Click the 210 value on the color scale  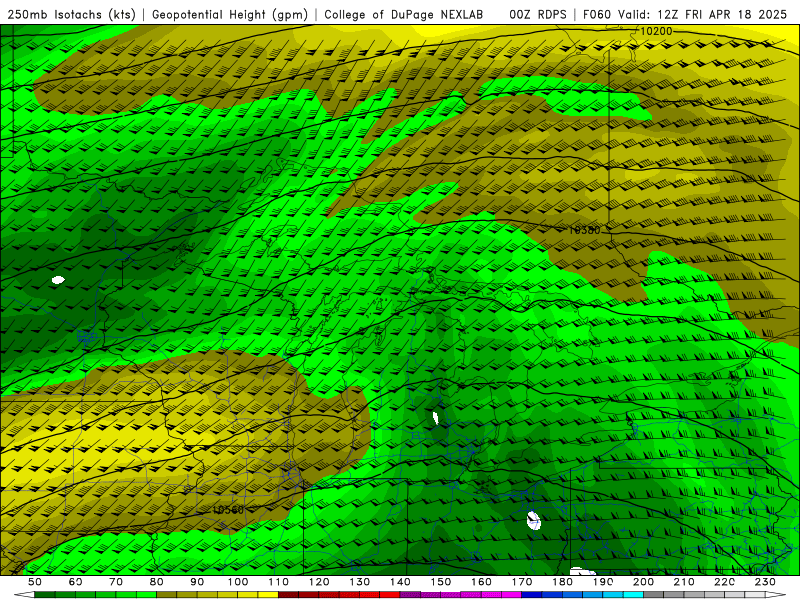click(x=684, y=582)
